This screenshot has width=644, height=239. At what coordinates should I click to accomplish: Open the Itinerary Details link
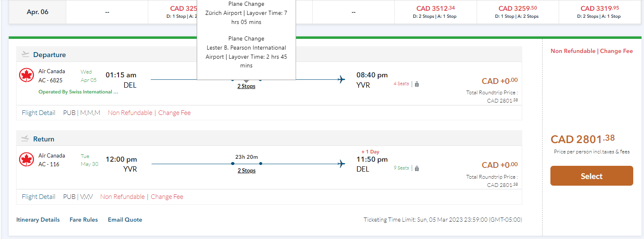[x=38, y=220]
